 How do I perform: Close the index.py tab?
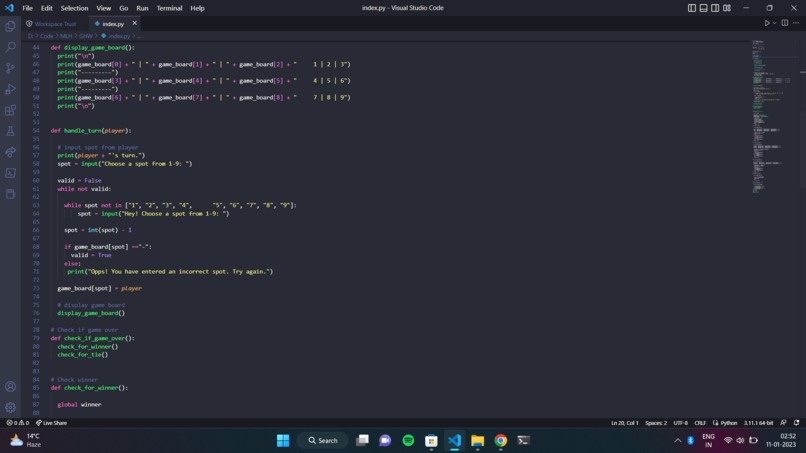135,23
